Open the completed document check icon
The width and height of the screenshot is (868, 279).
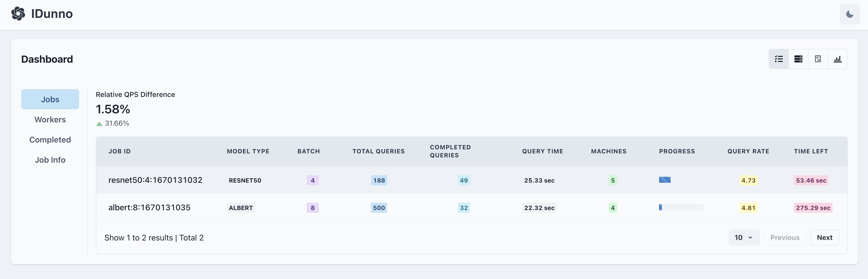[818, 59]
